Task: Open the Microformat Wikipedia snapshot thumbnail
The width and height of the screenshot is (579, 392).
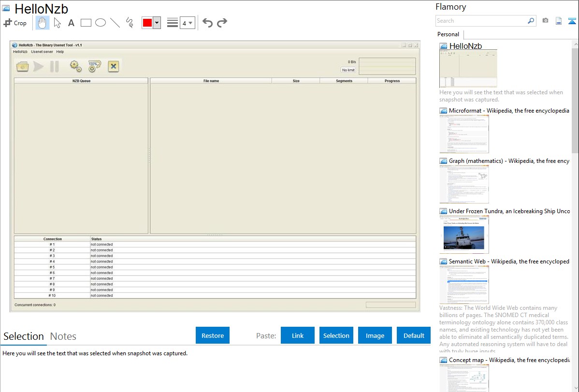Action: point(464,134)
